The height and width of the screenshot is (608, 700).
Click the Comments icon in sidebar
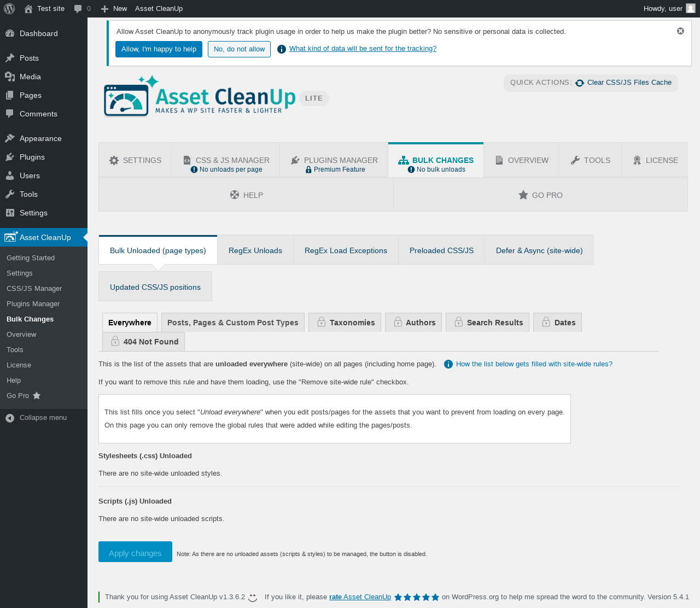point(10,114)
